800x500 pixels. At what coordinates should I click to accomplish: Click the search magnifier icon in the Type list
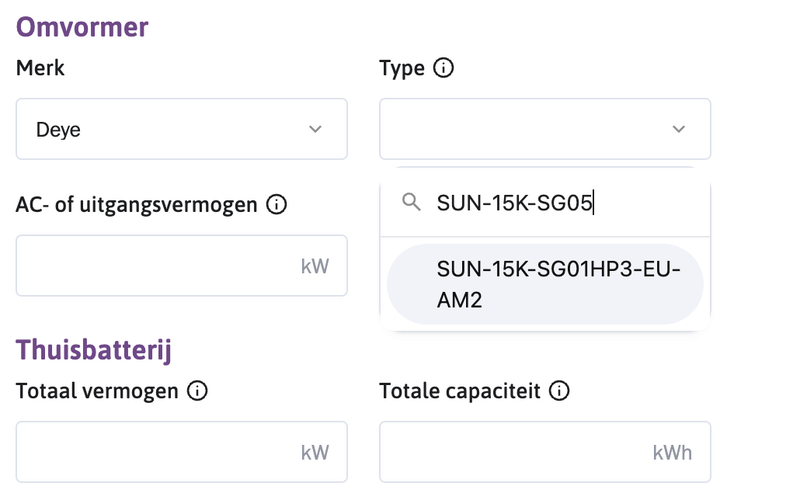coord(411,203)
